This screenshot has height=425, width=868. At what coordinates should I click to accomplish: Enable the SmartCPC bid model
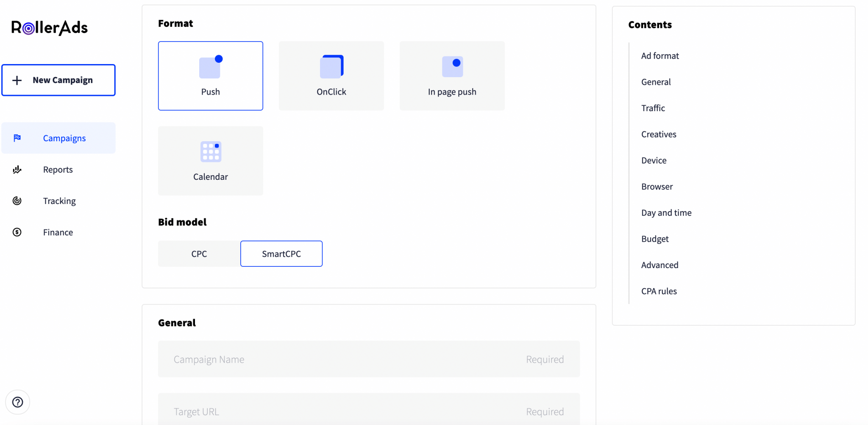click(x=281, y=253)
